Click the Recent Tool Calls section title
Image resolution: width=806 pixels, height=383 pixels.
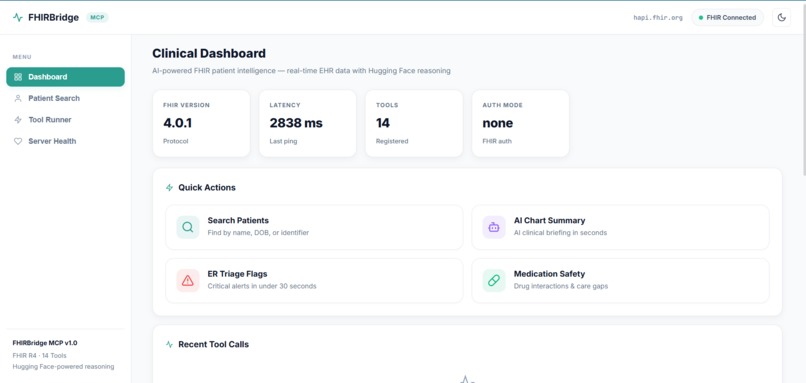213,344
